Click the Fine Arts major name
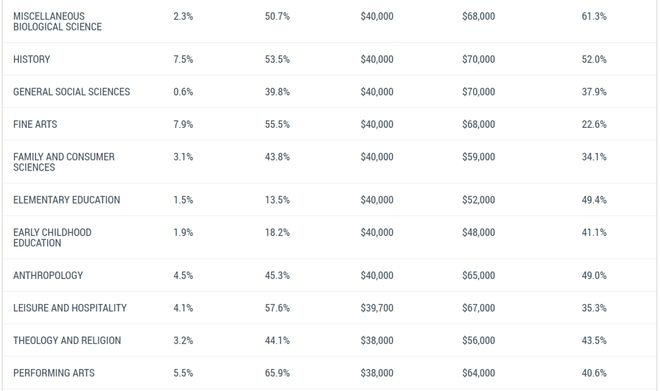Image resolution: width=660 pixels, height=391 pixels. click(x=35, y=124)
